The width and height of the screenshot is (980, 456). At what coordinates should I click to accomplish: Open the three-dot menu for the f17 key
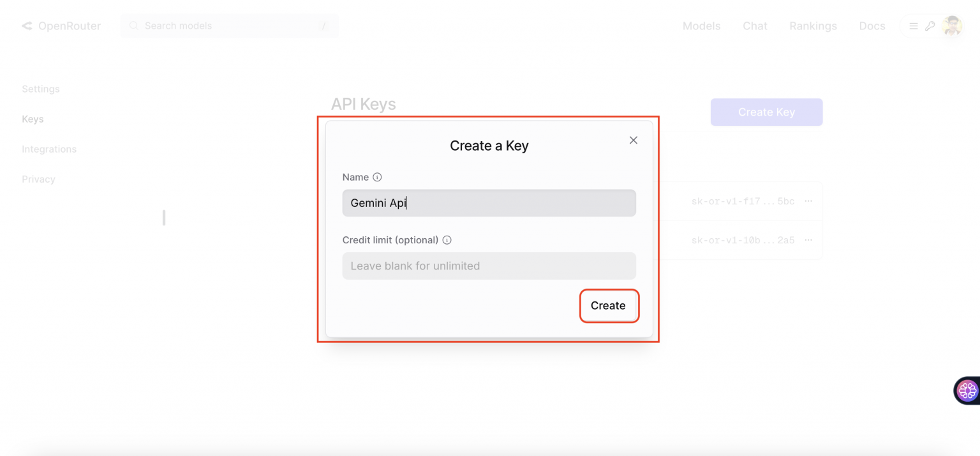[808, 200]
